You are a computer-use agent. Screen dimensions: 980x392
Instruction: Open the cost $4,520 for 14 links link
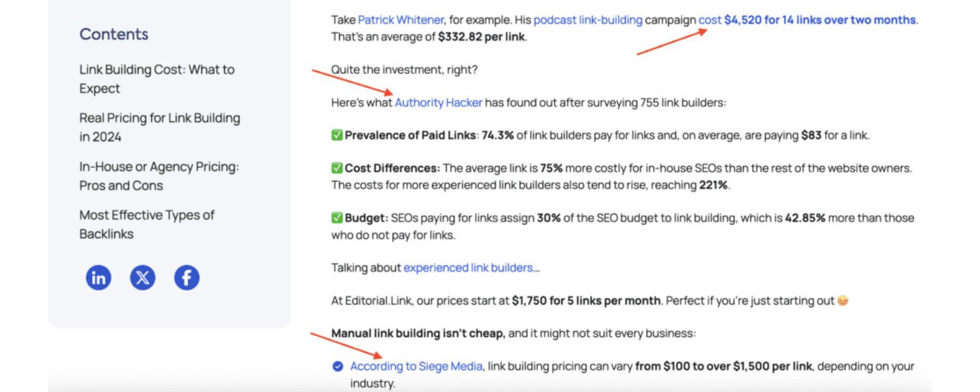[x=807, y=20]
